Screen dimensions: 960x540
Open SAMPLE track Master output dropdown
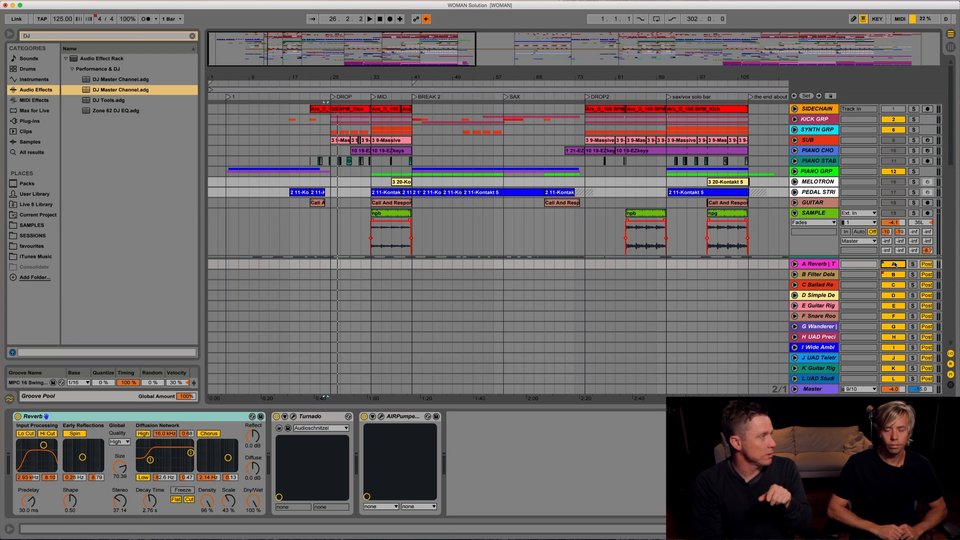click(858, 241)
